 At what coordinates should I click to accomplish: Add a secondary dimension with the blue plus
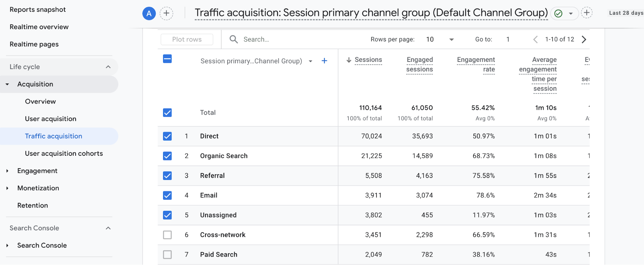click(324, 61)
